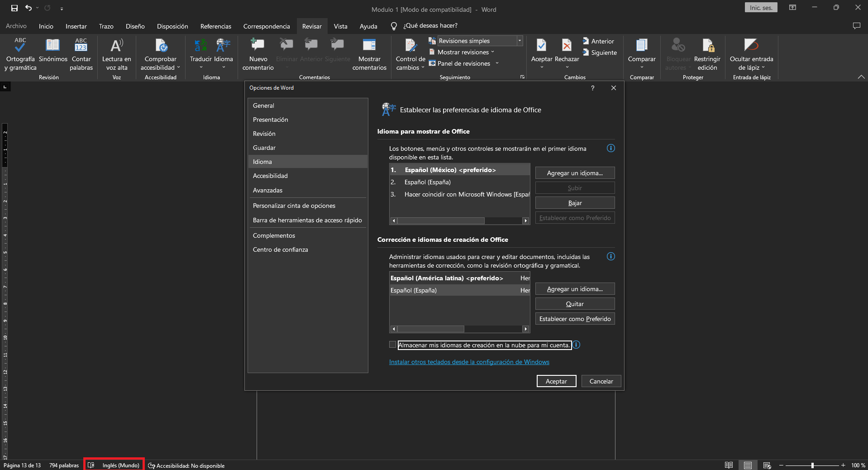Click Inic. ses. sign-in button

point(761,8)
